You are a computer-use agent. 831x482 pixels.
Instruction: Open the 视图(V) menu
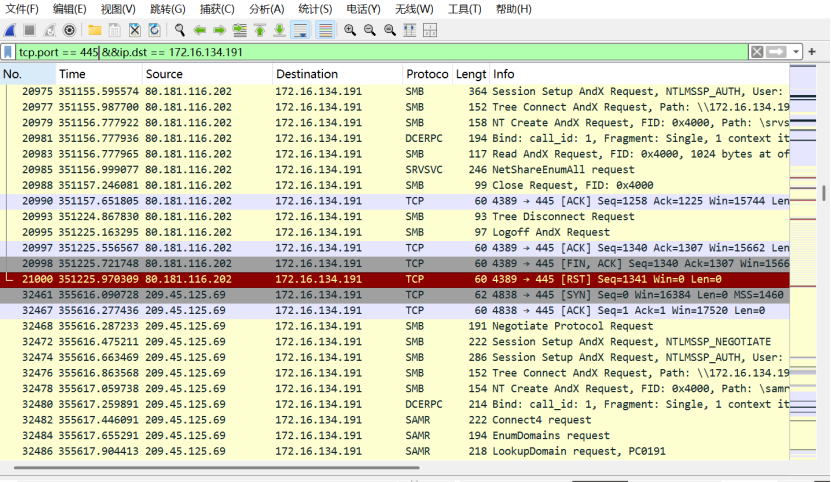coord(118,9)
